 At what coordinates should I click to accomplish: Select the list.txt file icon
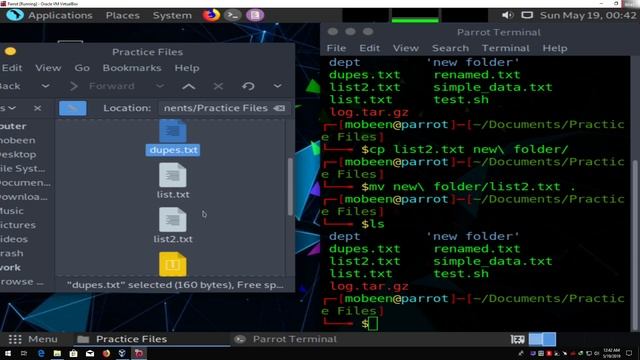click(x=173, y=175)
